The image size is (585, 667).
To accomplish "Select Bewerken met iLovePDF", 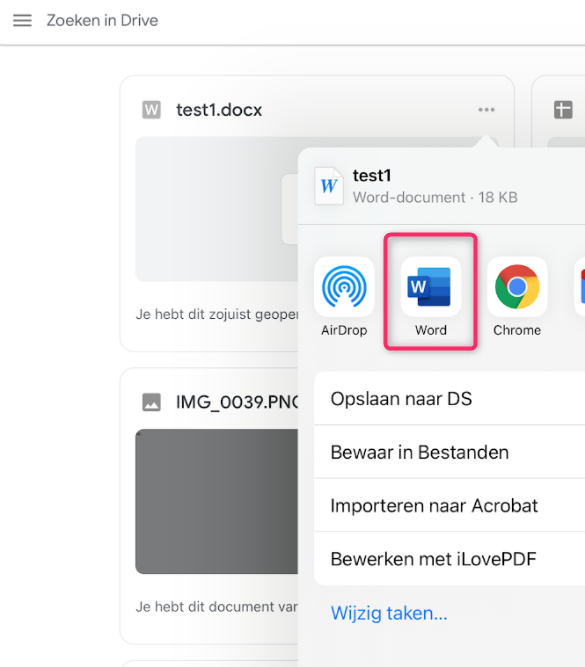I will (449, 559).
